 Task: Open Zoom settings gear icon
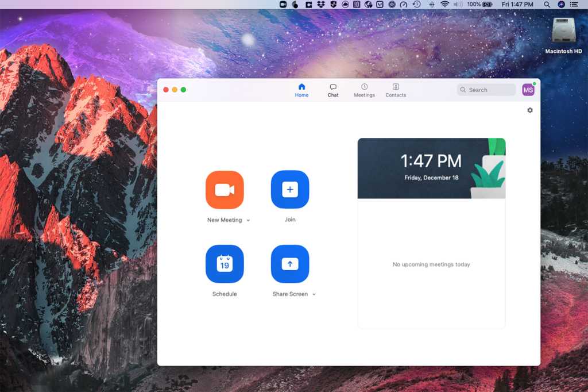(529, 110)
